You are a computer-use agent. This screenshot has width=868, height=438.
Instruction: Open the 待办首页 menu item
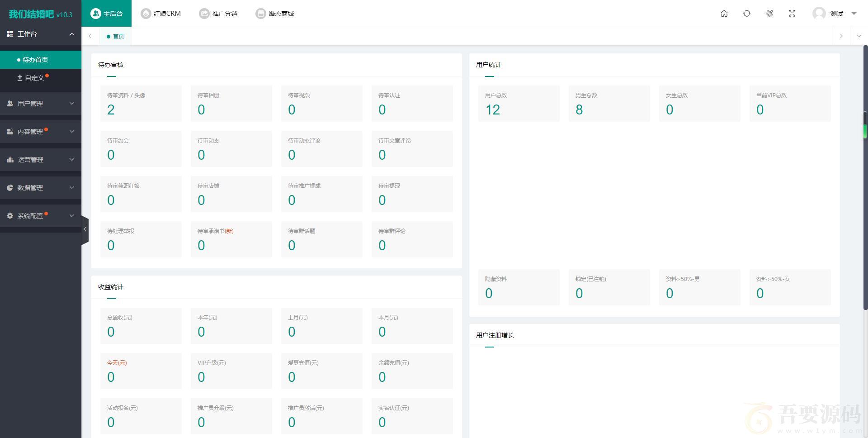41,60
